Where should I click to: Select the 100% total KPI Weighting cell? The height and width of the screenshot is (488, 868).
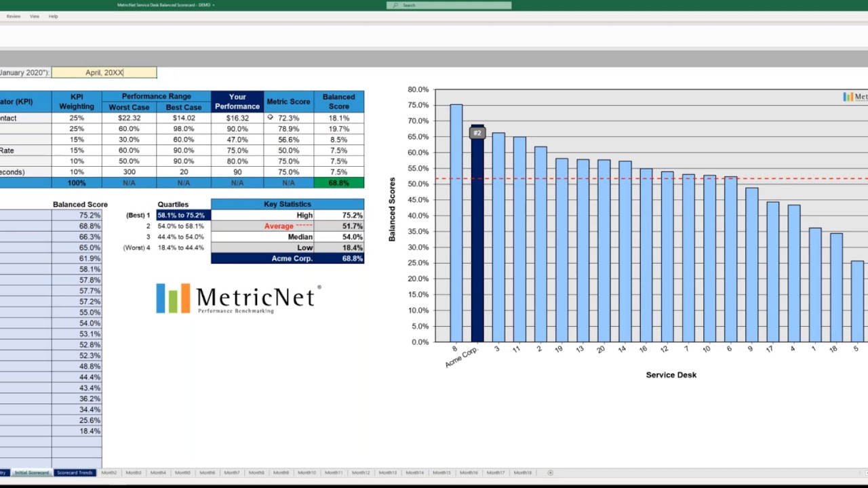[77, 183]
